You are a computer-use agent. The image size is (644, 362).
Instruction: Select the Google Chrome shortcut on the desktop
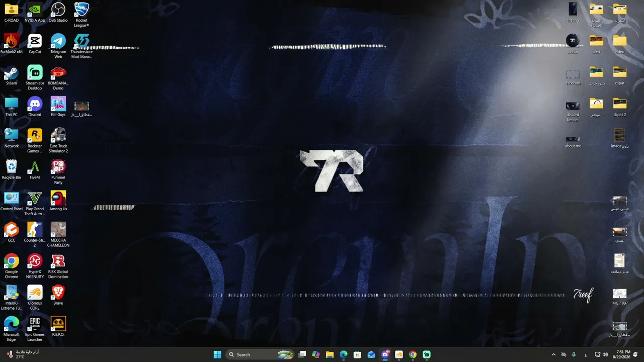(12, 266)
